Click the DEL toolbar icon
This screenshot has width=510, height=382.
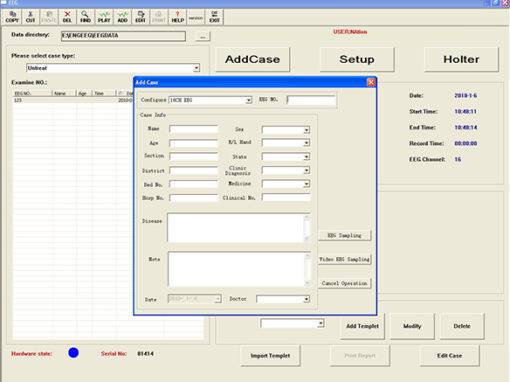67,17
